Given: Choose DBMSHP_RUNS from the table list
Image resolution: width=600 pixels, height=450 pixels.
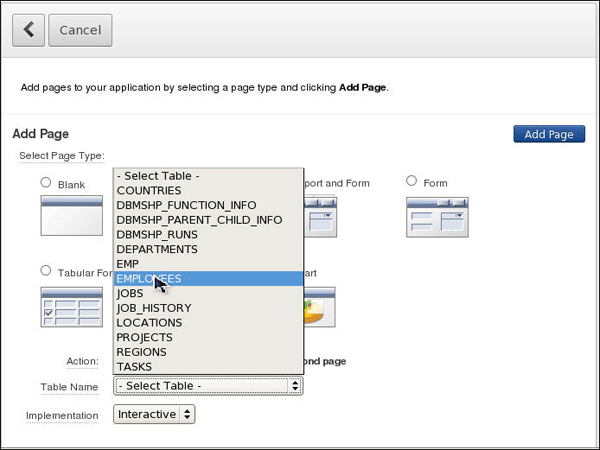Looking at the screenshot, I should pyautogui.click(x=209, y=235).
